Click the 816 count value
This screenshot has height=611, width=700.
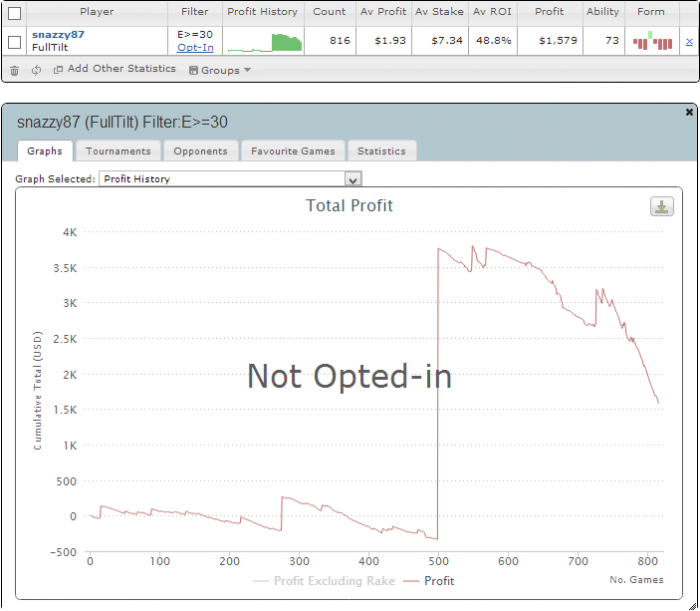tap(340, 41)
